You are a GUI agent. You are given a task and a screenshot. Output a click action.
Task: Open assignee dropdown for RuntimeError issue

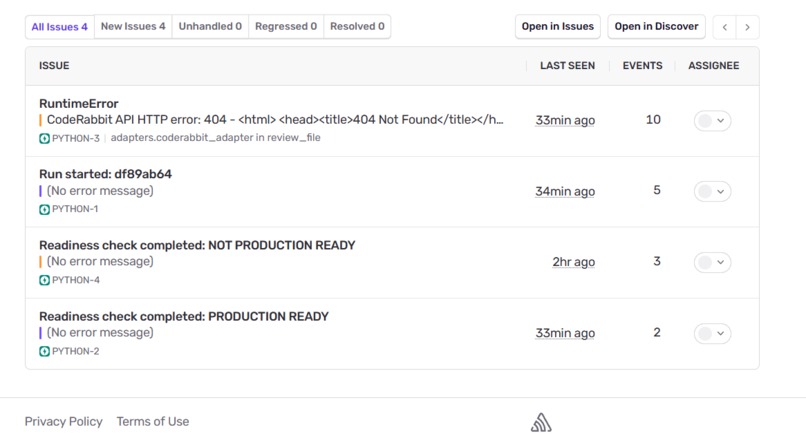pyautogui.click(x=712, y=121)
